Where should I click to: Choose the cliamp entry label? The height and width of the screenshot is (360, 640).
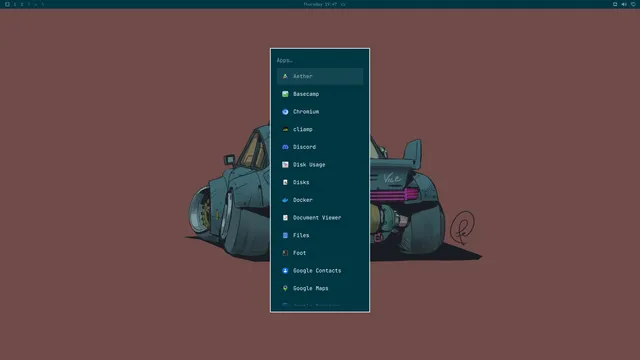click(x=302, y=129)
